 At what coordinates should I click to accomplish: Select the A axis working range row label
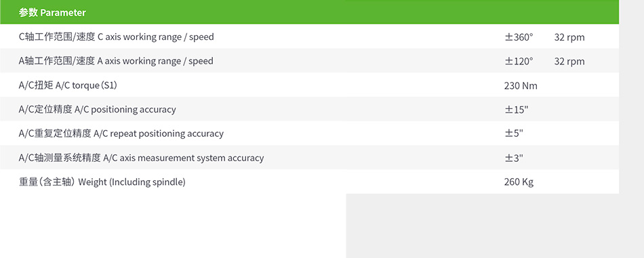(116, 61)
